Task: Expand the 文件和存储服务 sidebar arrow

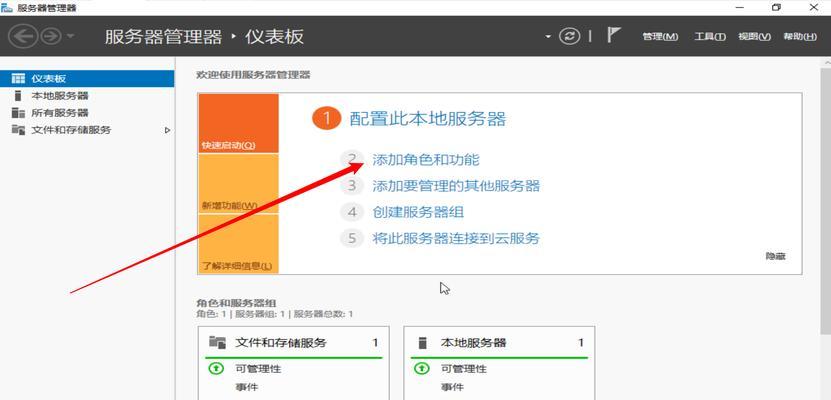Action: click(167, 130)
